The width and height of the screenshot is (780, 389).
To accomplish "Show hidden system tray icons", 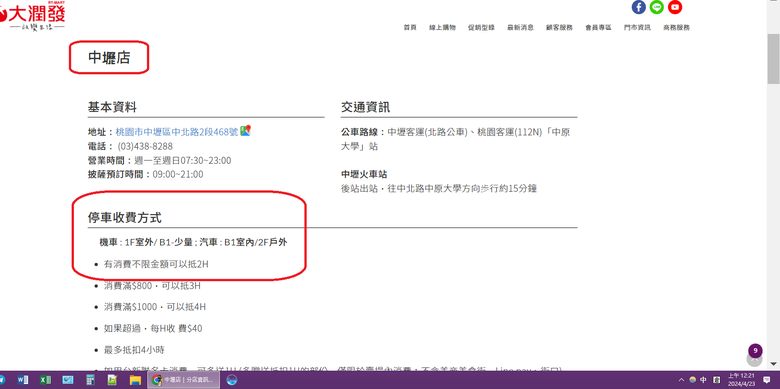I will click(x=681, y=380).
